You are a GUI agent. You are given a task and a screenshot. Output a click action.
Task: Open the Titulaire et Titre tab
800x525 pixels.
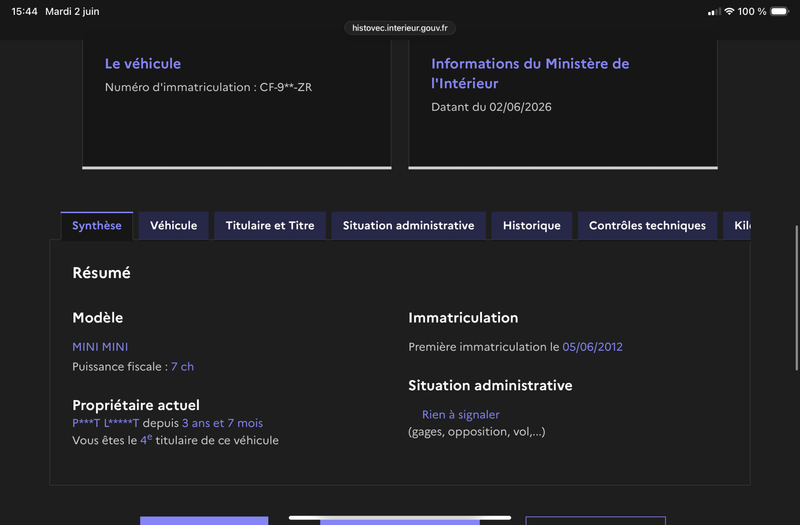coord(270,226)
